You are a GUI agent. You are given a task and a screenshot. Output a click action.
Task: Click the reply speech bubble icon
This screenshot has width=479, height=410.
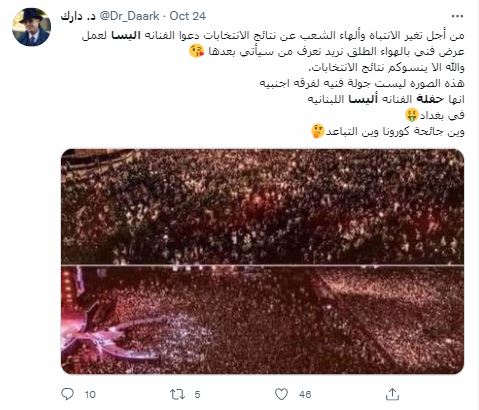(68, 394)
